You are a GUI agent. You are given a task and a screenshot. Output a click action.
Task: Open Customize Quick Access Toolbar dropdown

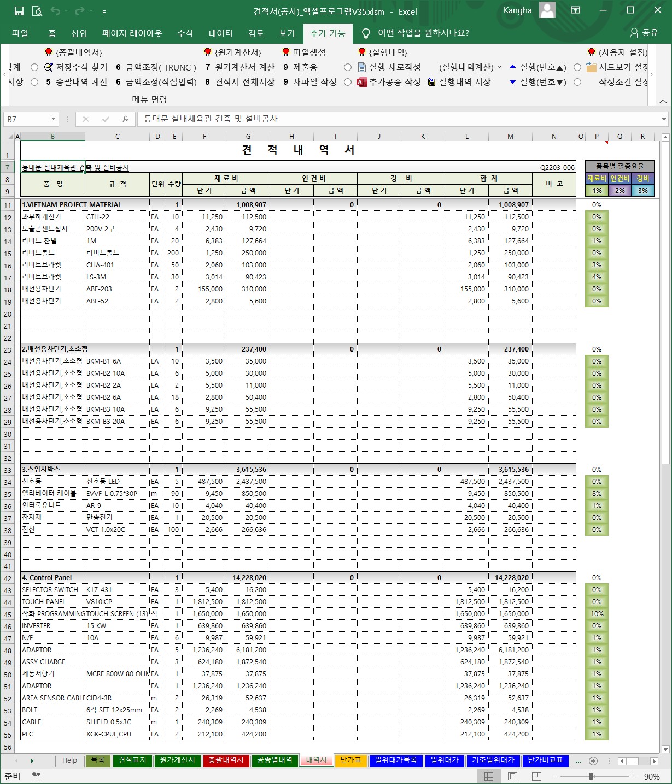click(x=104, y=11)
